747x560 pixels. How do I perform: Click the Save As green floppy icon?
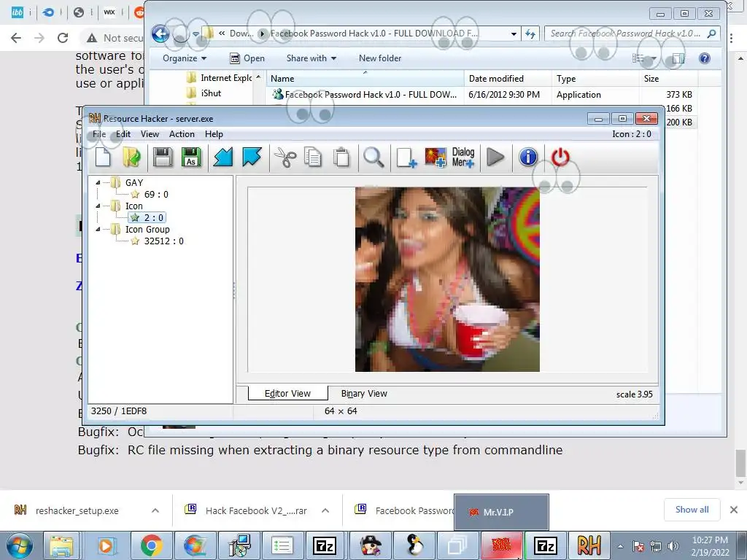click(x=192, y=157)
